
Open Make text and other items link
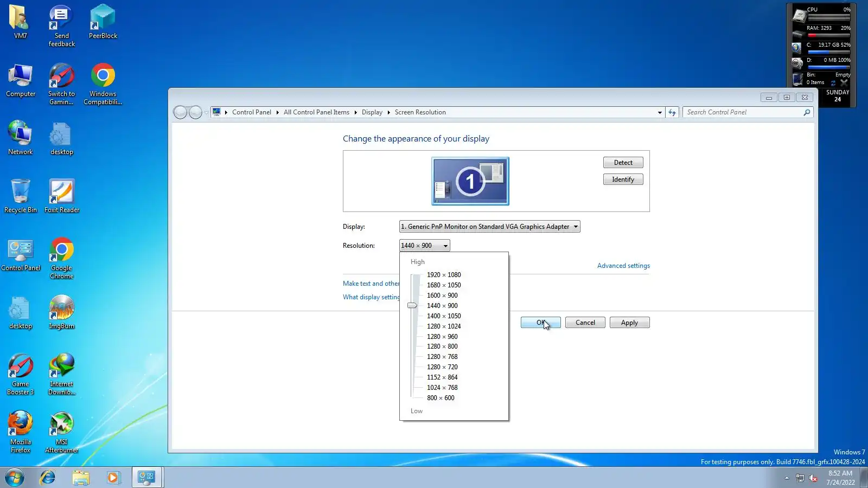pyautogui.click(x=371, y=284)
